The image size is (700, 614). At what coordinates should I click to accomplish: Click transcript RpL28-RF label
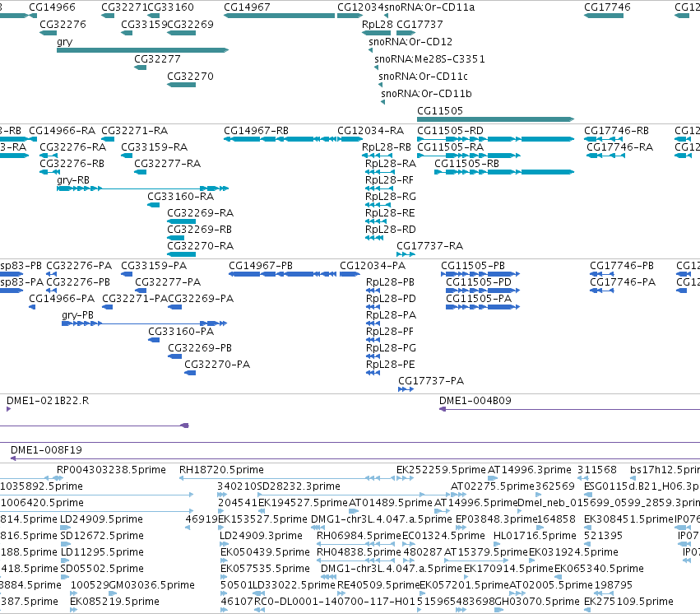point(389,180)
